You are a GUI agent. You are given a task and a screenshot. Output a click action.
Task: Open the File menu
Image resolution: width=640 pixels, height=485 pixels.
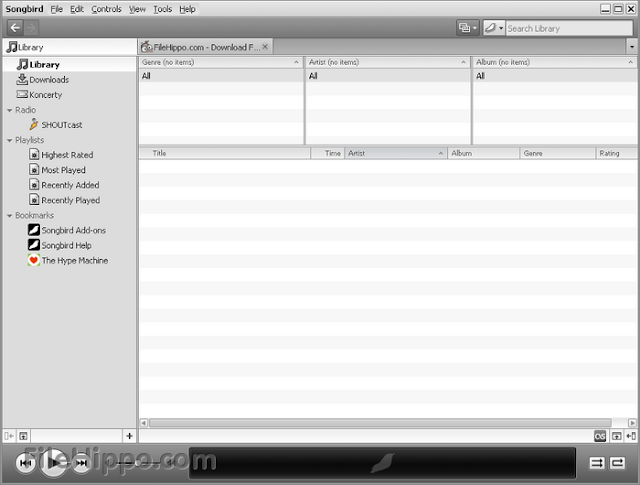pyautogui.click(x=56, y=9)
